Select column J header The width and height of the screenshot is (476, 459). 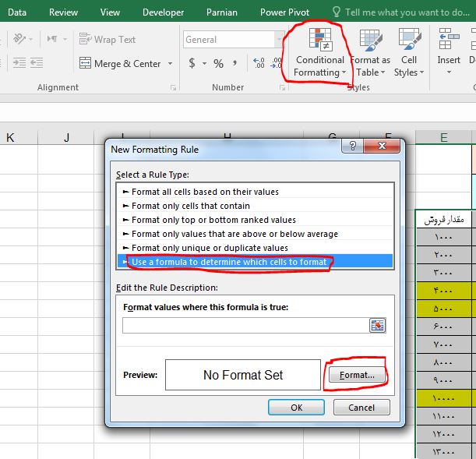[x=66, y=137]
